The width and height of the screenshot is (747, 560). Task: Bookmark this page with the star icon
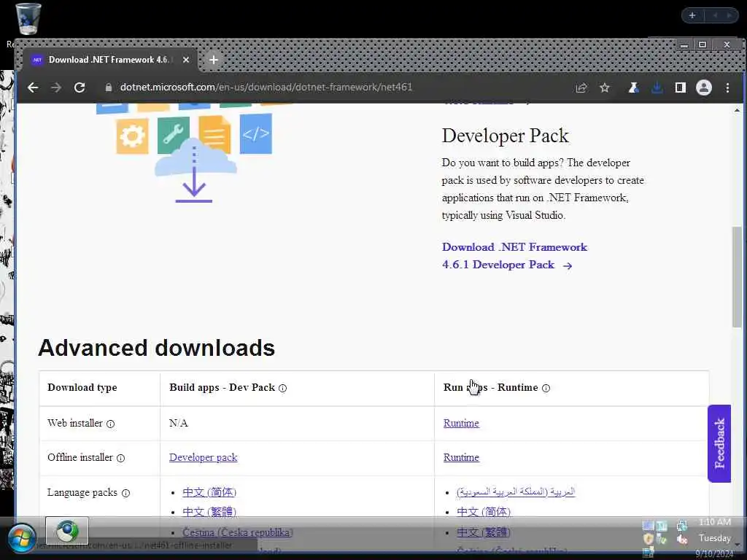[x=605, y=88]
